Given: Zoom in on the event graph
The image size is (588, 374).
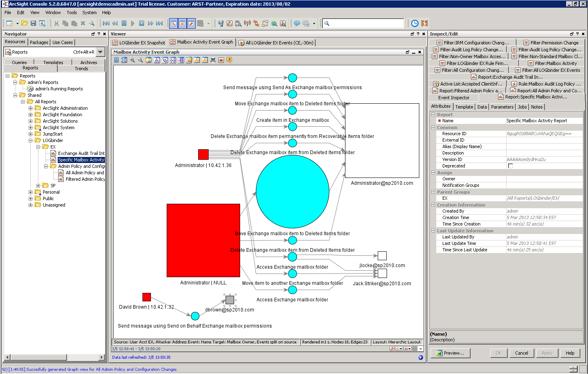Looking at the screenshot, I should pyautogui.click(x=132, y=60).
